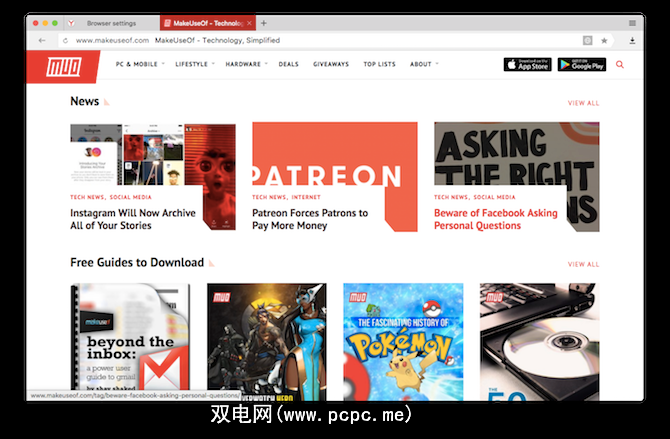This screenshot has height=439, width=670.
Task: Open the laptop CD drive guide cover
Action: 539,342
